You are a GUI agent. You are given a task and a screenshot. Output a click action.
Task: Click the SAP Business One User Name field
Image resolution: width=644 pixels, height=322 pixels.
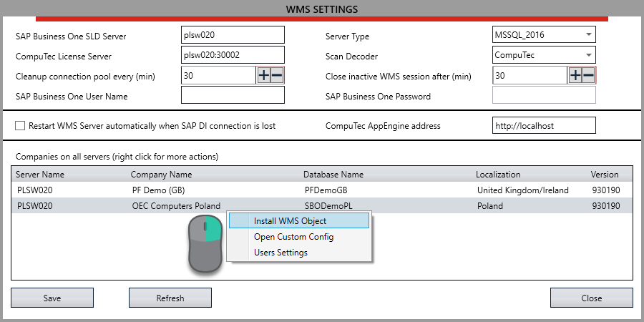click(x=233, y=96)
